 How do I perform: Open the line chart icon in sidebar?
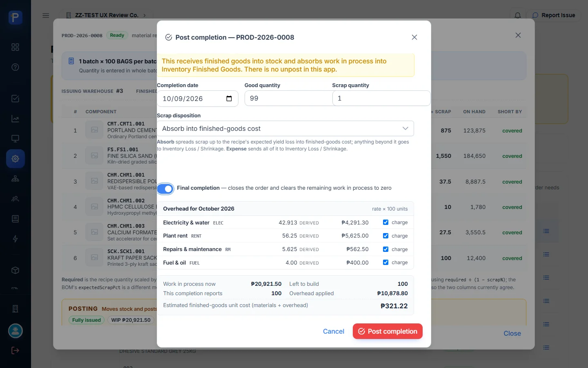click(15, 119)
